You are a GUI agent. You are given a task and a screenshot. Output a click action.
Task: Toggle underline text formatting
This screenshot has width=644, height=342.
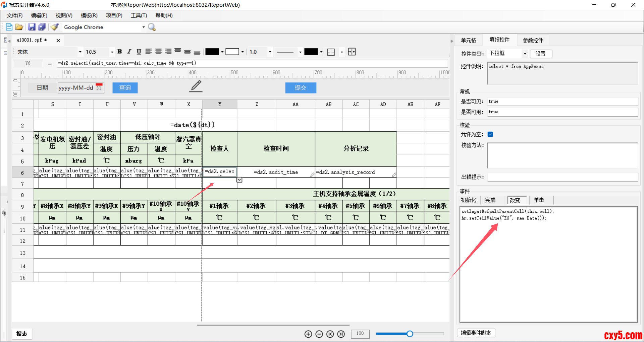click(139, 52)
